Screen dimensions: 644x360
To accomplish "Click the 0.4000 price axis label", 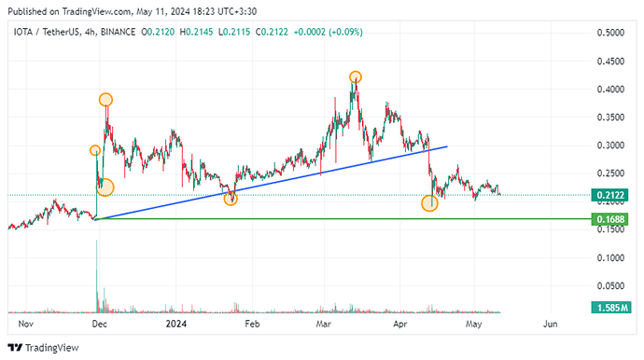I will click(610, 90).
